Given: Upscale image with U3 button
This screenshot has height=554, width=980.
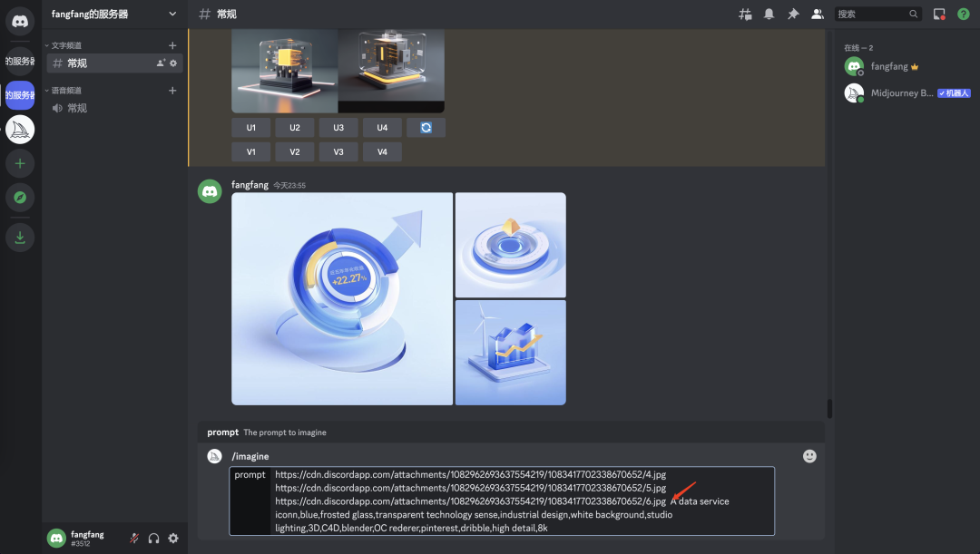Looking at the screenshot, I should point(338,128).
